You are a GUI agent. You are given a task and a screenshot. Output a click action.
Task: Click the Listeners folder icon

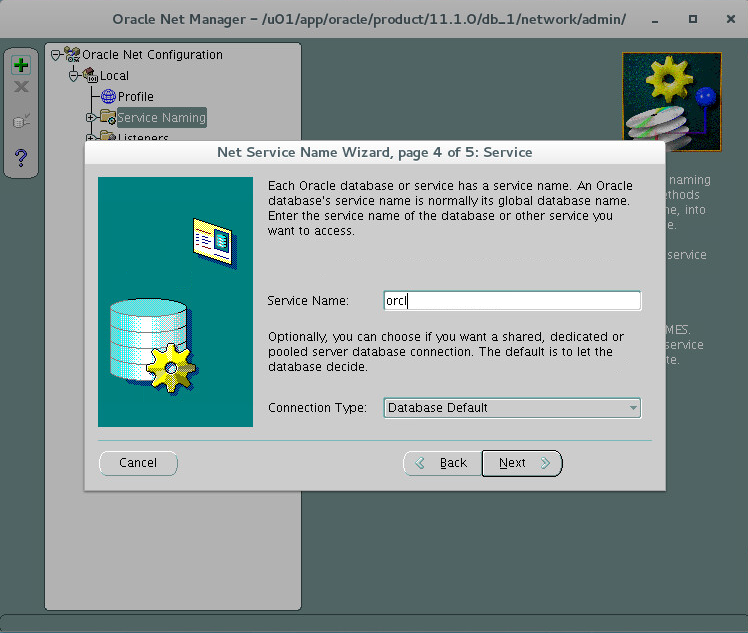pyautogui.click(x=108, y=136)
